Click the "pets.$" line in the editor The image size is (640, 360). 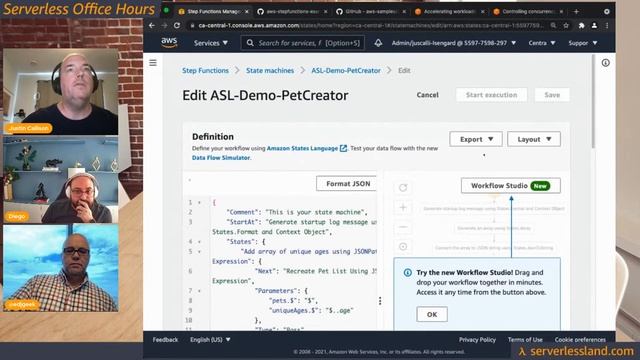[293, 301]
